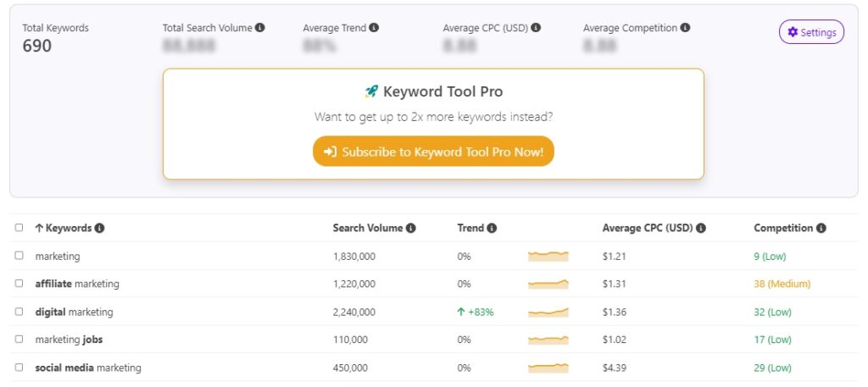Click competition value 17 (Low)

773,340
